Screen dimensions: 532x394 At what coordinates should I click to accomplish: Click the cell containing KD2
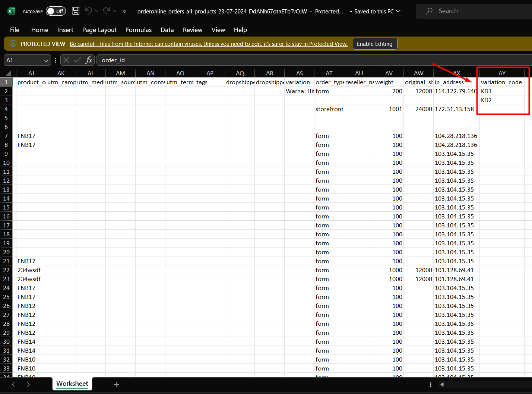pyautogui.click(x=502, y=100)
